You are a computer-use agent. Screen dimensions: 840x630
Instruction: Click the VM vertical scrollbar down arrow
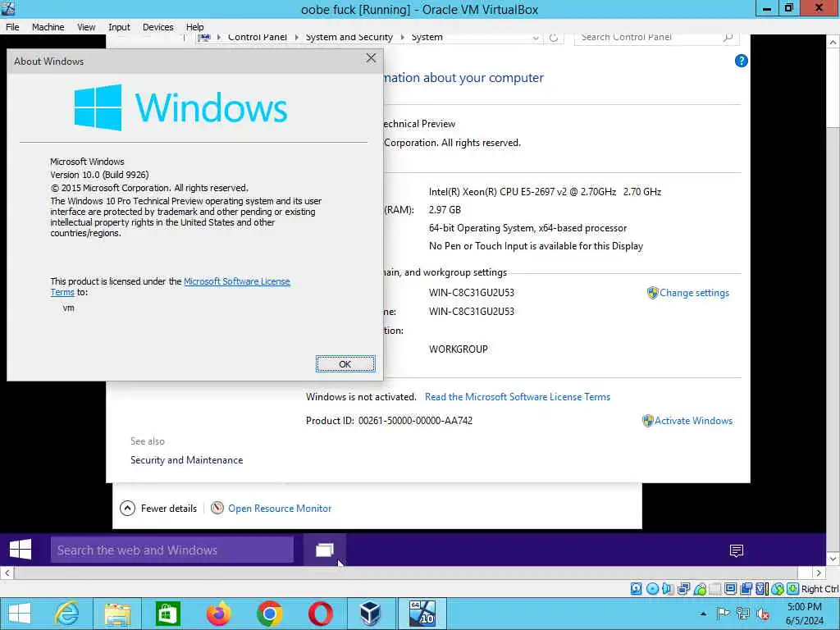[x=833, y=559]
